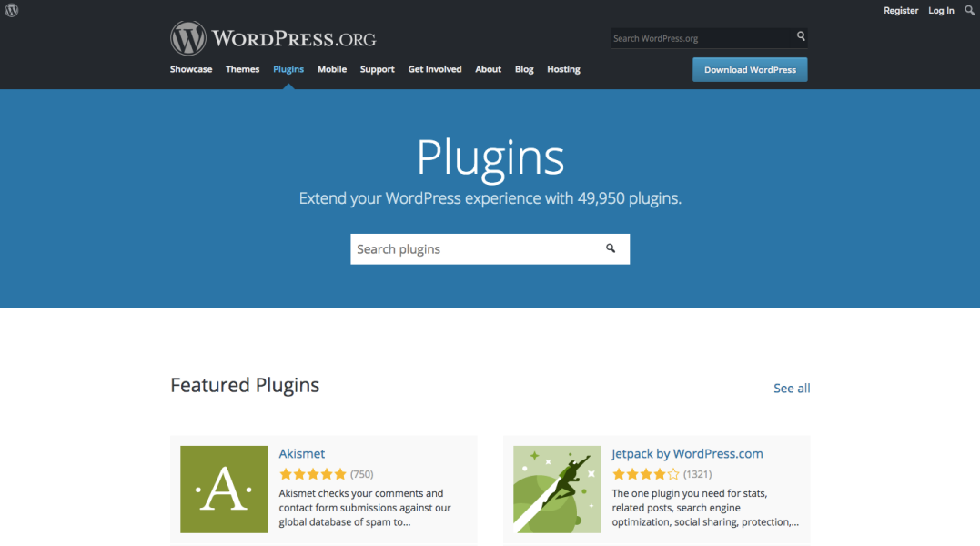Click the magnifier button in plugin search
This screenshot has width=980, height=546.
pyautogui.click(x=611, y=248)
